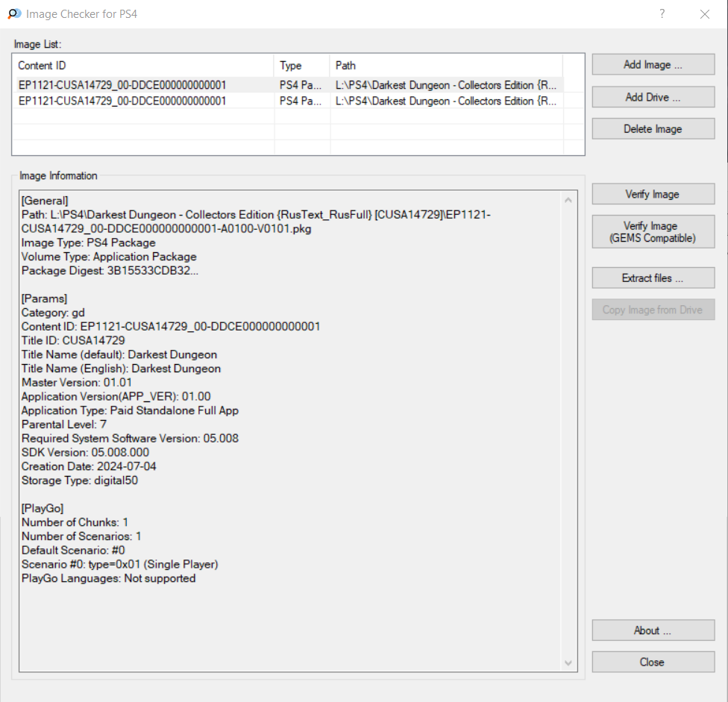Click the Title ID: CUSA14729 line
The width and height of the screenshot is (728, 702).
click(73, 340)
